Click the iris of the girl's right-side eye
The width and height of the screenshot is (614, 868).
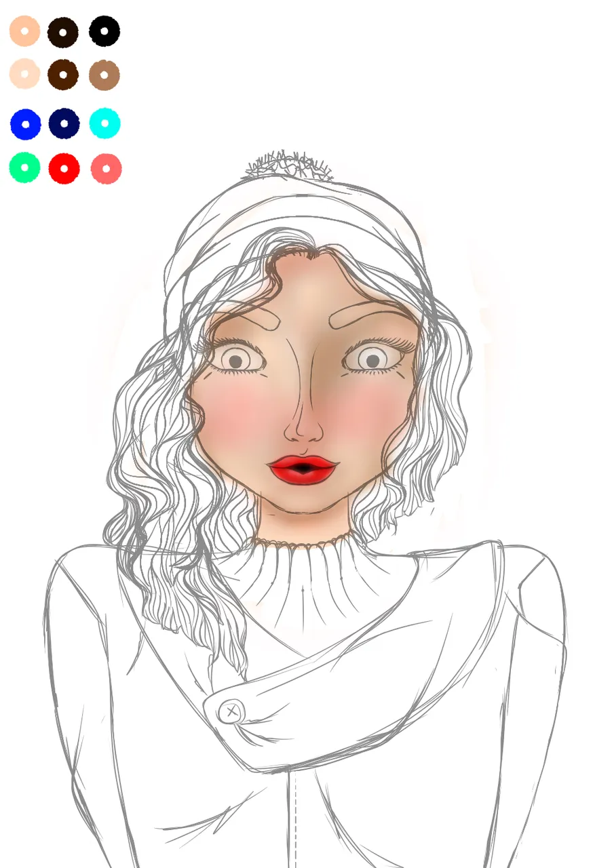click(372, 359)
